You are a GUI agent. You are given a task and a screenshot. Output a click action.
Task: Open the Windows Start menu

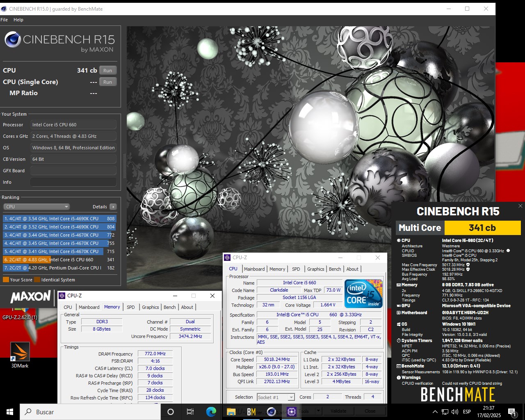click(10, 412)
